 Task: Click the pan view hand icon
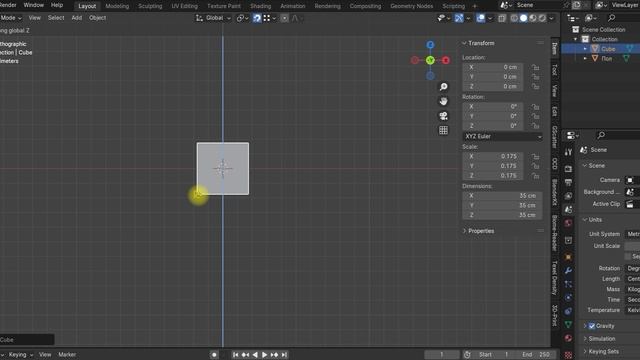click(x=443, y=101)
